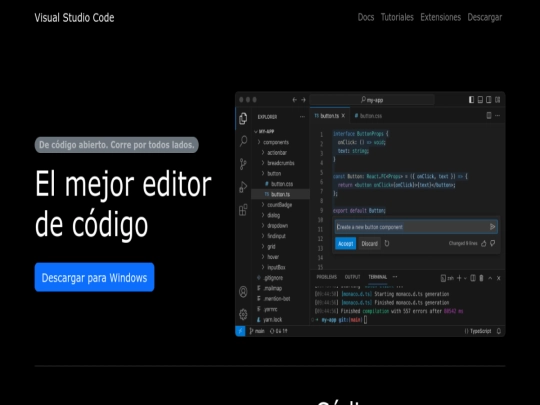Open the Manage gear icon
Image resolution: width=540 pixels, height=405 pixels.
coord(243,314)
